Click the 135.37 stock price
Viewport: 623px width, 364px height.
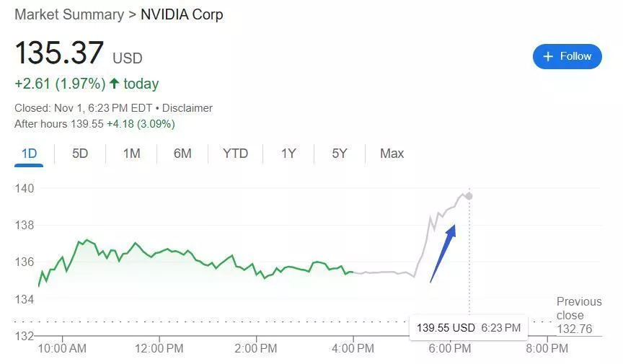click(60, 53)
